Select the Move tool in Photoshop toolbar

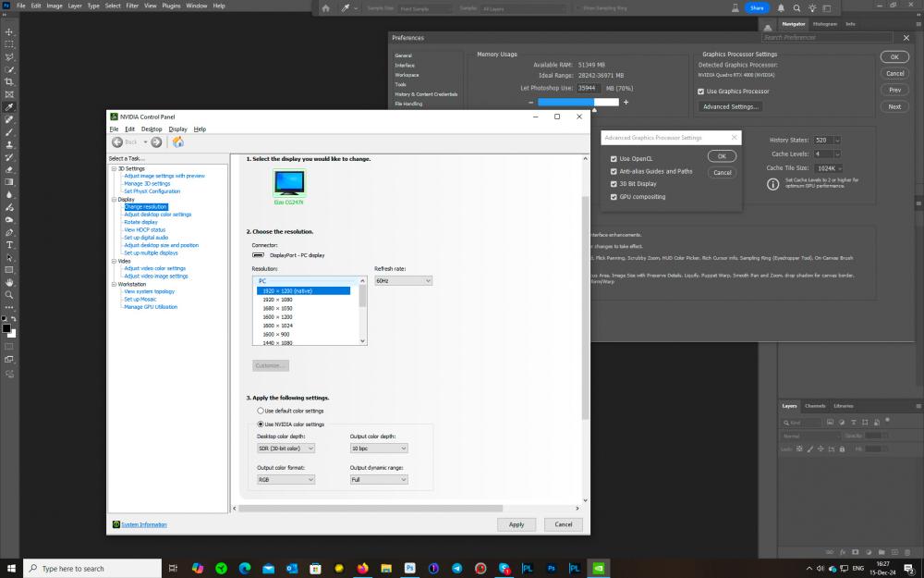tap(9, 31)
